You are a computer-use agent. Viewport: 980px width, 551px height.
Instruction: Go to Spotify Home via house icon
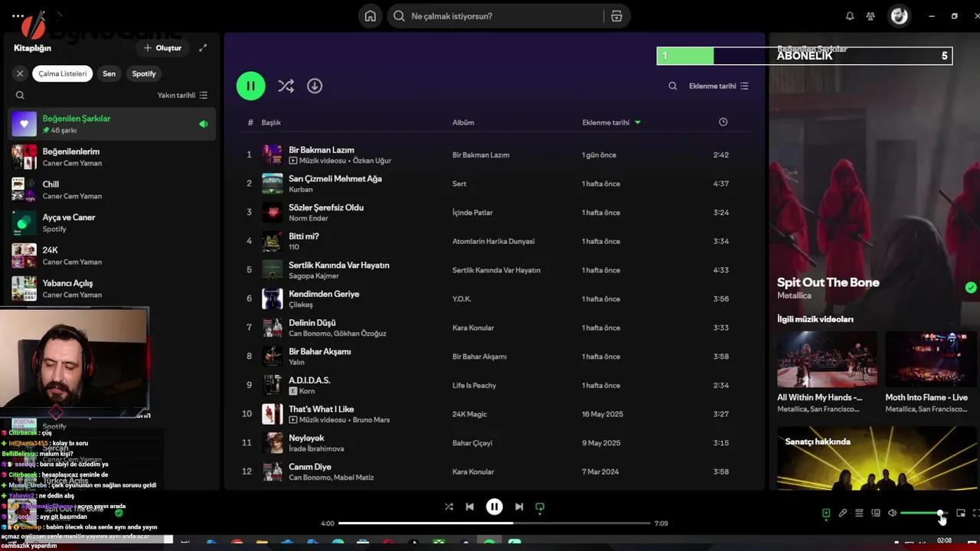[x=370, y=16]
